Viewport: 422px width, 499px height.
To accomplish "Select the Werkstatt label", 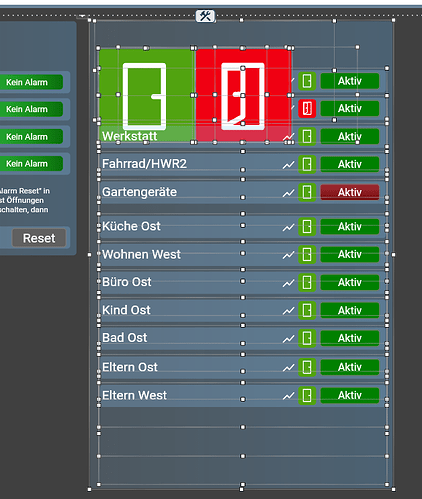I will tap(129, 136).
